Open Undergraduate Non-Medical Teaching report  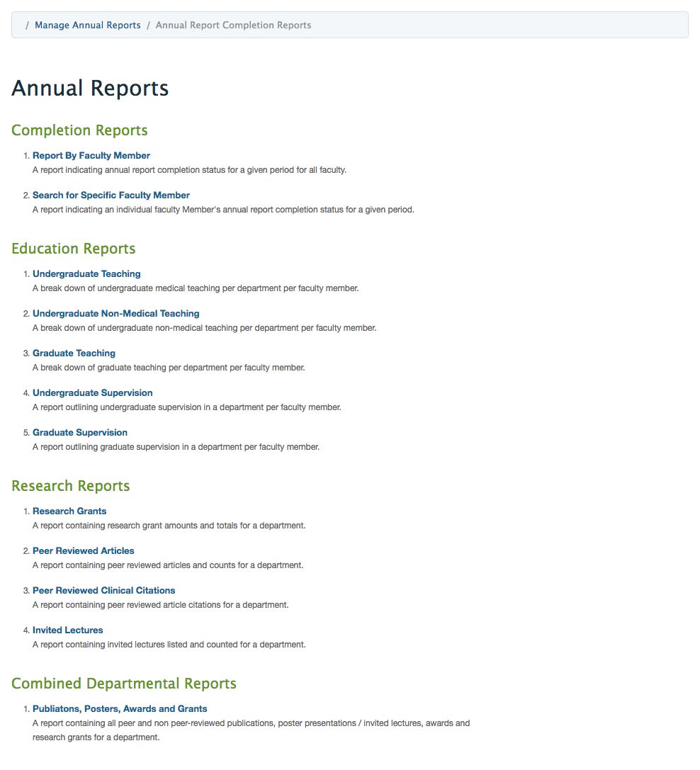point(116,314)
